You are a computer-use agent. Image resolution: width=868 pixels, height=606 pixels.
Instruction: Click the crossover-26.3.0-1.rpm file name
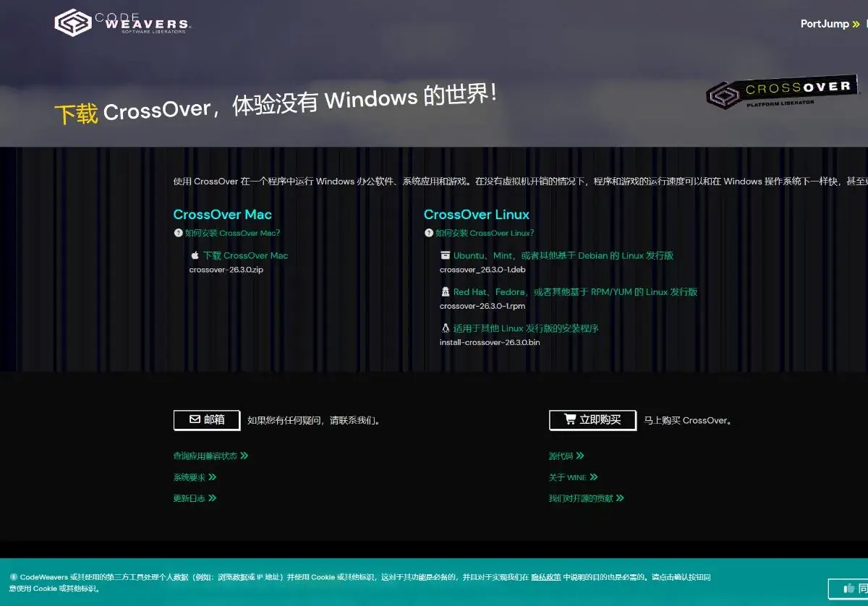click(482, 306)
